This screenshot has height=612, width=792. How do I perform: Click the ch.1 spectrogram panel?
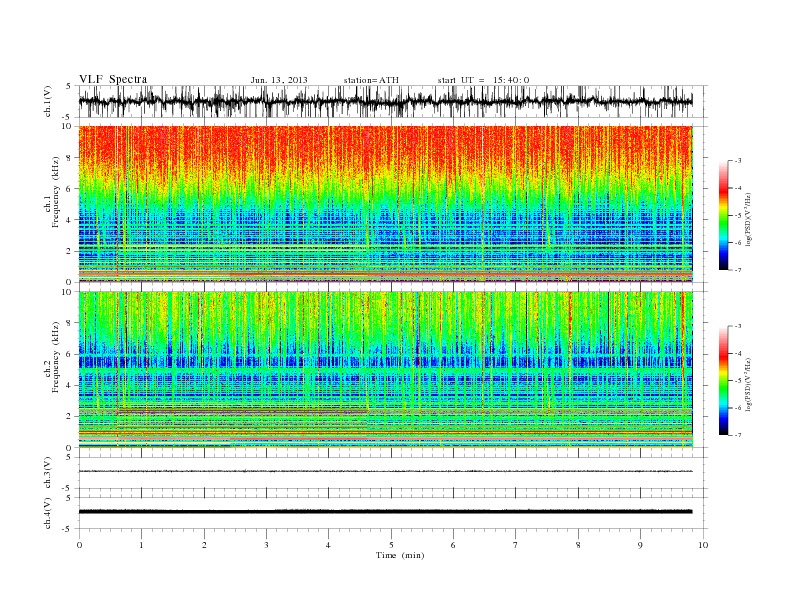coord(385,204)
